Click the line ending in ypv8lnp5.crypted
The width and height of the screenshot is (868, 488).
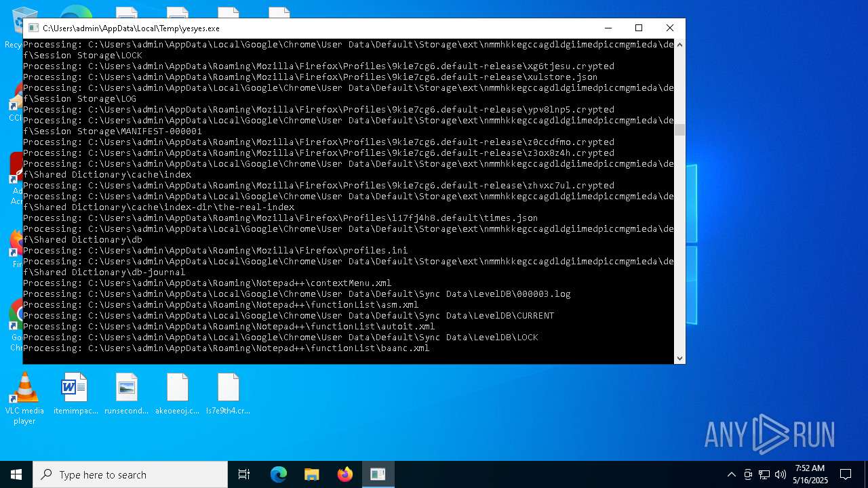tap(319, 110)
